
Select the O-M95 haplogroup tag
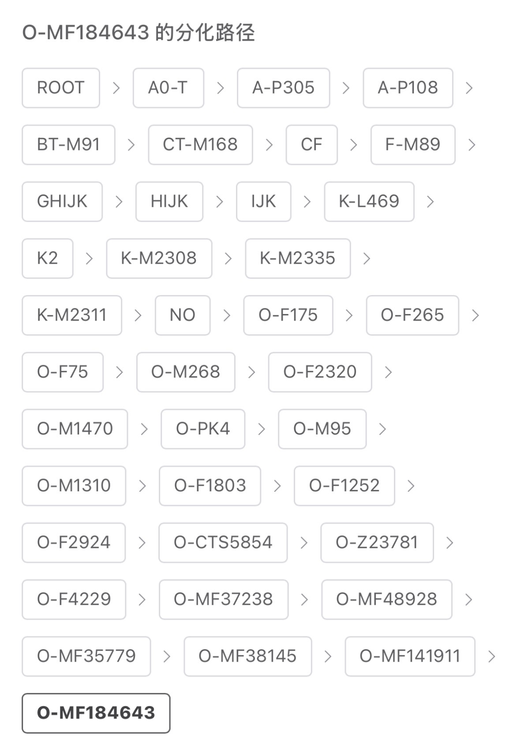(x=322, y=429)
